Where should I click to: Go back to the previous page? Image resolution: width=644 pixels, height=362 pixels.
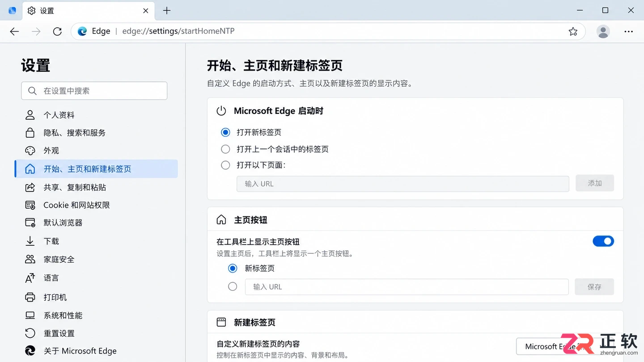pyautogui.click(x=15, y=31)
